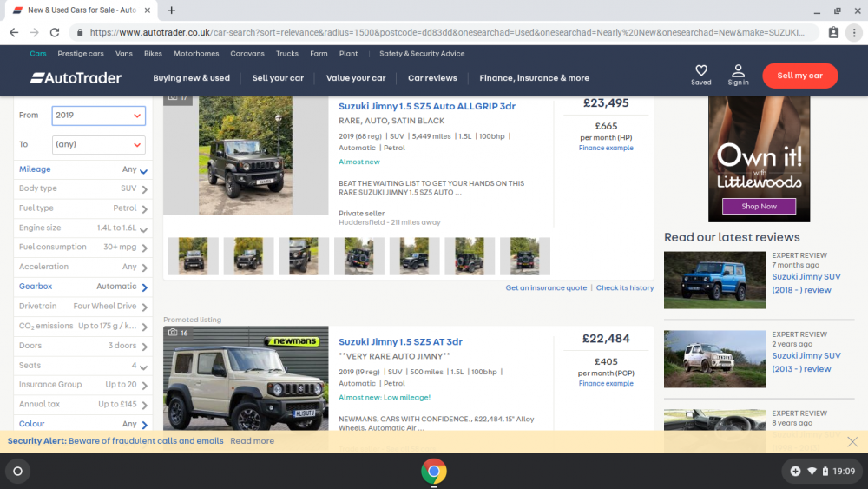The height and width of the screenshot is (489, 868).
Task: Open the Buying new & used menu
Action: click(x=192, y=78)
